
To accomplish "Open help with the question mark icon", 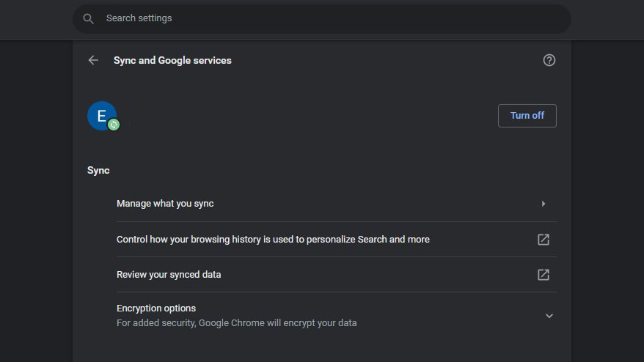I will tap(549, 60).
